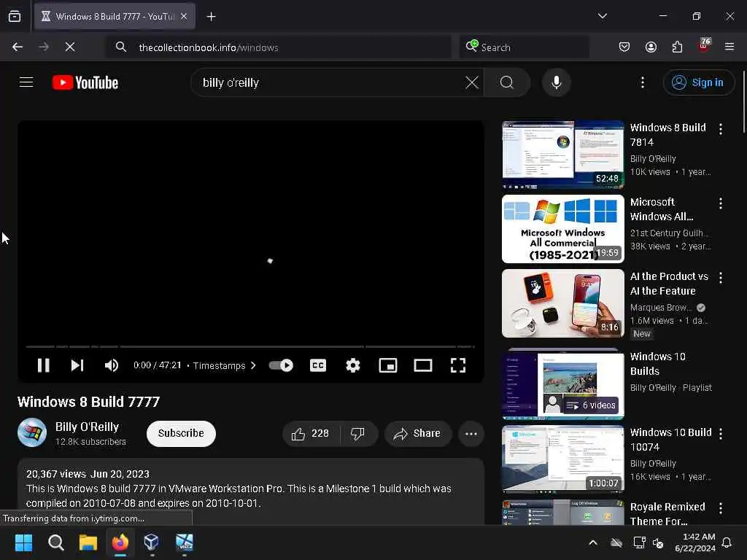The height and width of the screenshot is (560, 747).
Task: Open the VirtualBox taskbar icon
Action: coord(152,542)
